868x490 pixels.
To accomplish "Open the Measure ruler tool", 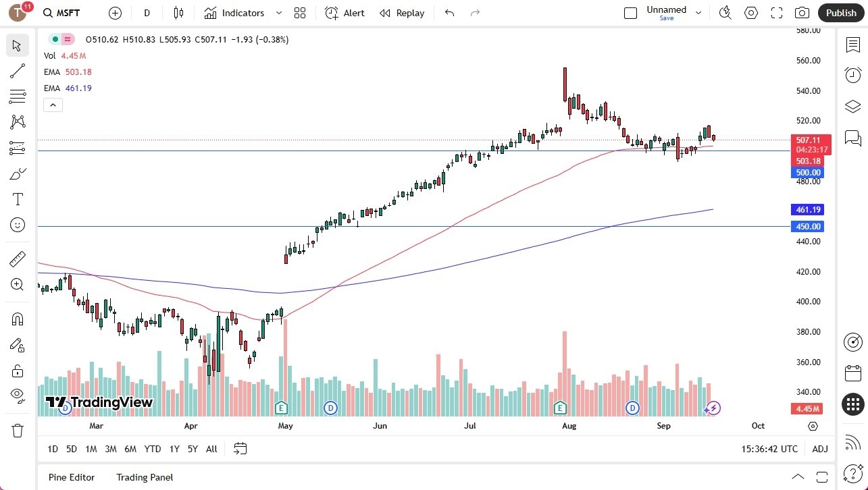I will (17, 258).
